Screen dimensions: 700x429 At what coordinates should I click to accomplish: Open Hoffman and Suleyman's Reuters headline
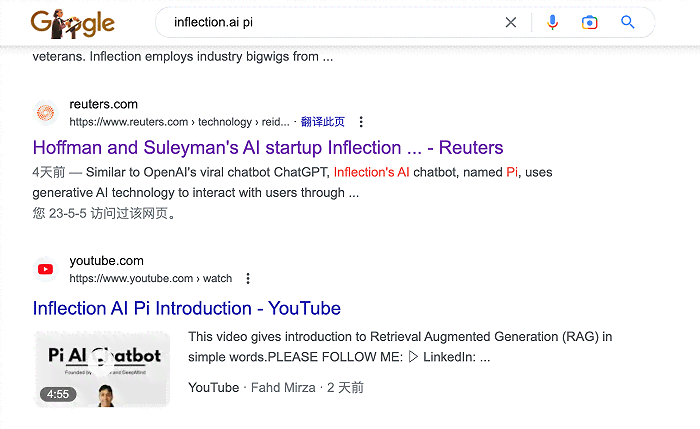pos(268,148)
